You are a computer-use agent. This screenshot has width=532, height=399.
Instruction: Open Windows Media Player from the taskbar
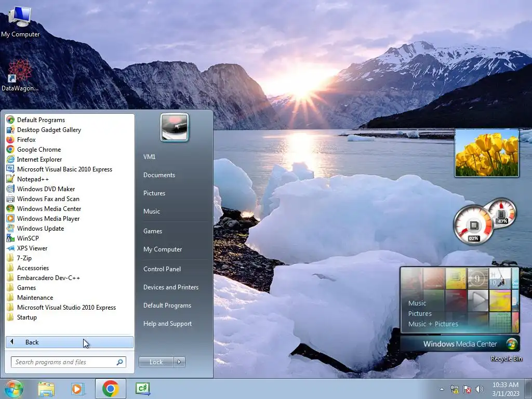[78, 389]
